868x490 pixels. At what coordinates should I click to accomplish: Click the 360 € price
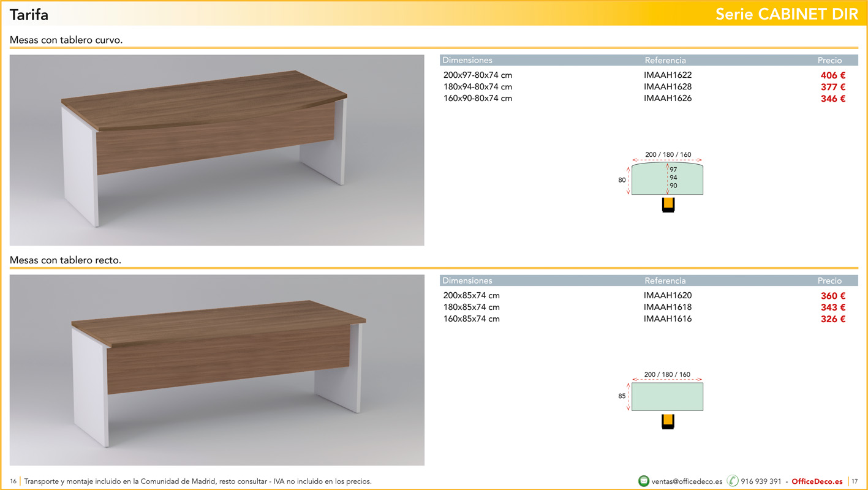(833, 296)
